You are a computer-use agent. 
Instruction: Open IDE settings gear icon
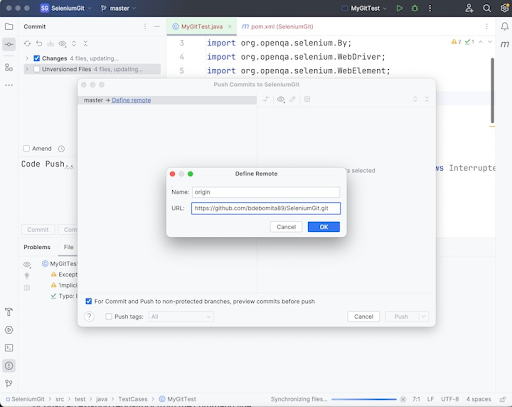505,8
